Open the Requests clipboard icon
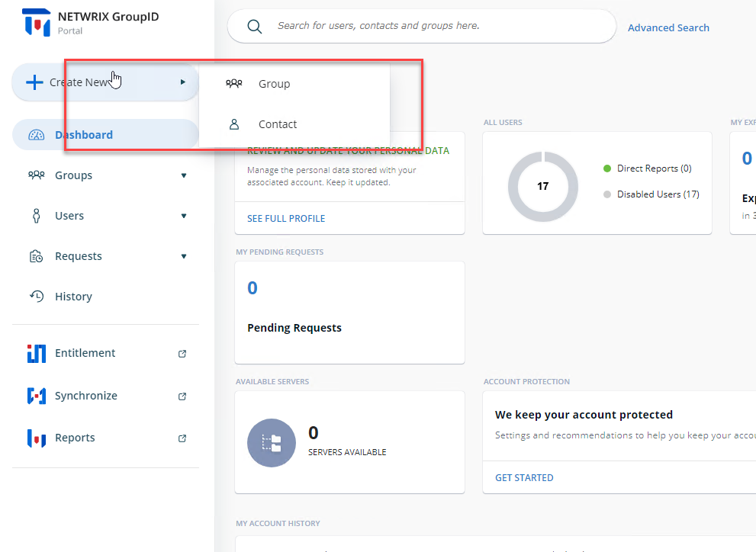This screenshot has width=756, height=552. pyautogui.click(x=37, y=255)
